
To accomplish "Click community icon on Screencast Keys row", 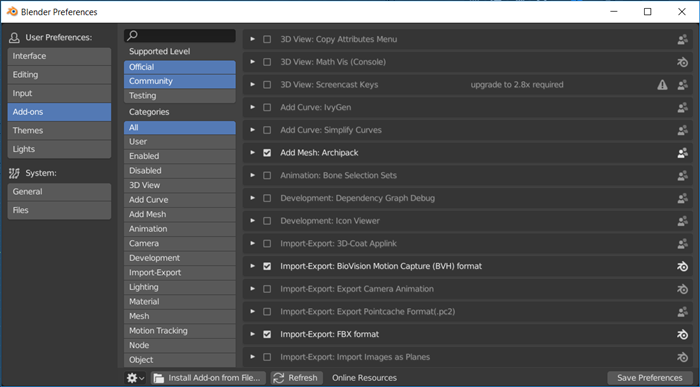I will pos(682,85).
